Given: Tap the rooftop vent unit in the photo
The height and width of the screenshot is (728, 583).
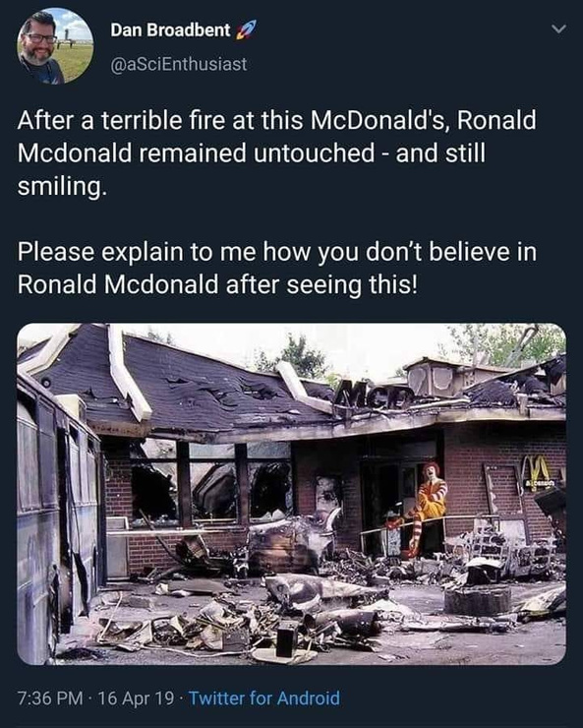Looking at the screenshot, I should (432, 376).
